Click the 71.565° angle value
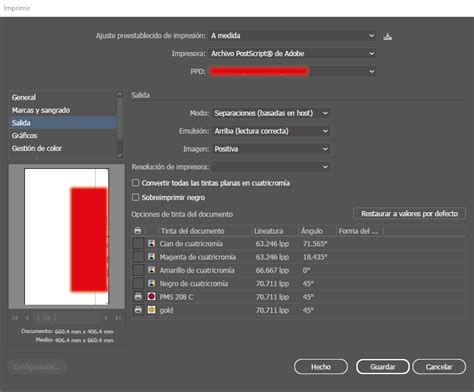The height and width of the screenshot is (392, 474). click(315, 244)
